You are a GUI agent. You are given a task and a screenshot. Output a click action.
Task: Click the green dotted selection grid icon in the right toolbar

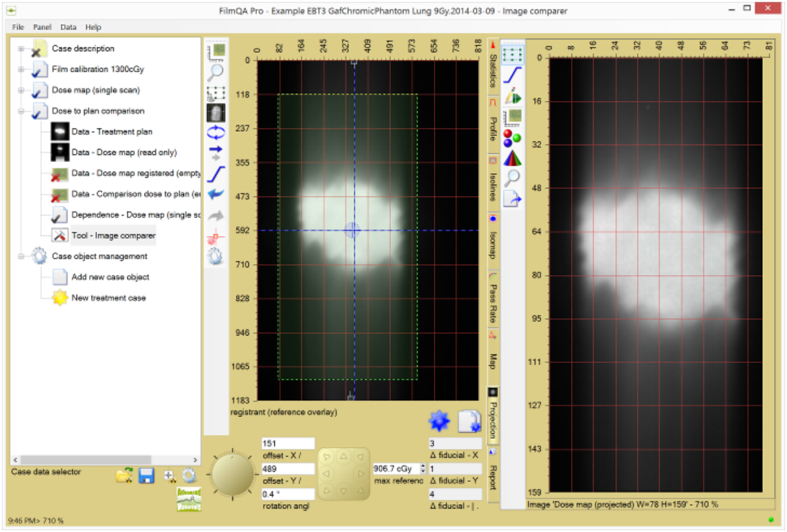pos(512,54)
